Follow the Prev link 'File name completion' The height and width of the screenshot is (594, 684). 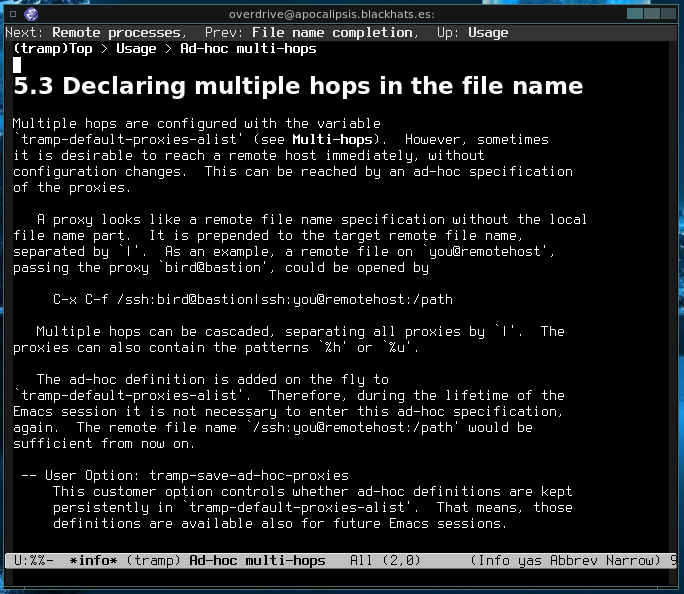[x=332, y=33]
